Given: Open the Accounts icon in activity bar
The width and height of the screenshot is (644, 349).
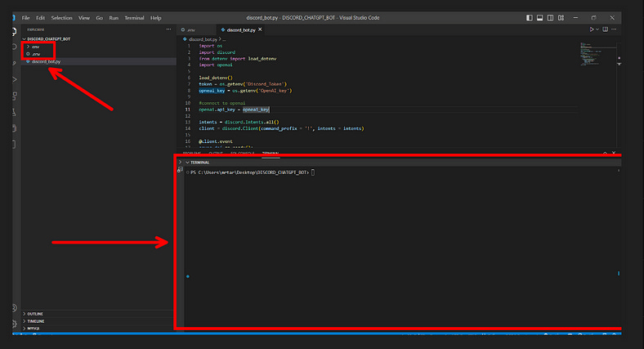Looking at the screenshot, I should pos(15,308).
